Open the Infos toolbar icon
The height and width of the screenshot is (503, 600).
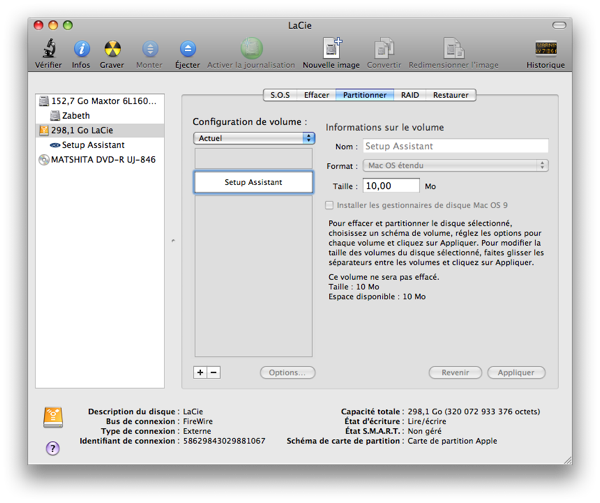coord(82,49)
